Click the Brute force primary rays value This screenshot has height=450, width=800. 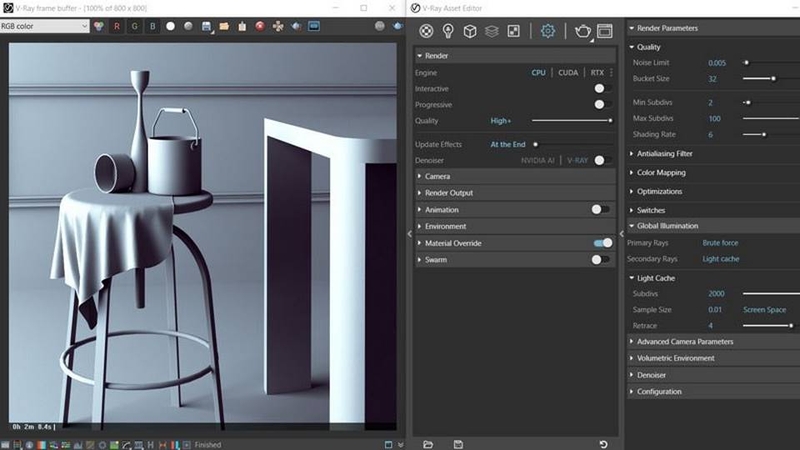720,243
